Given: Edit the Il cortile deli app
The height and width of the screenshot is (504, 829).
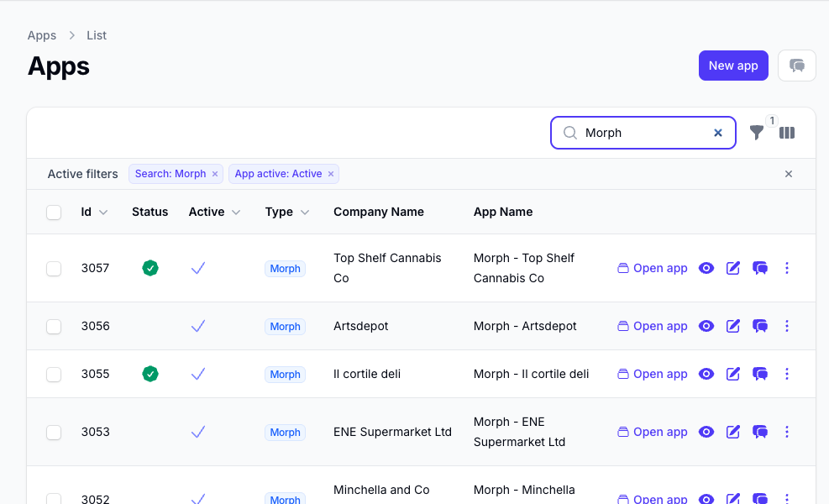Looking at the screenshot, I should pyautogui.click(x=732, y=374).
